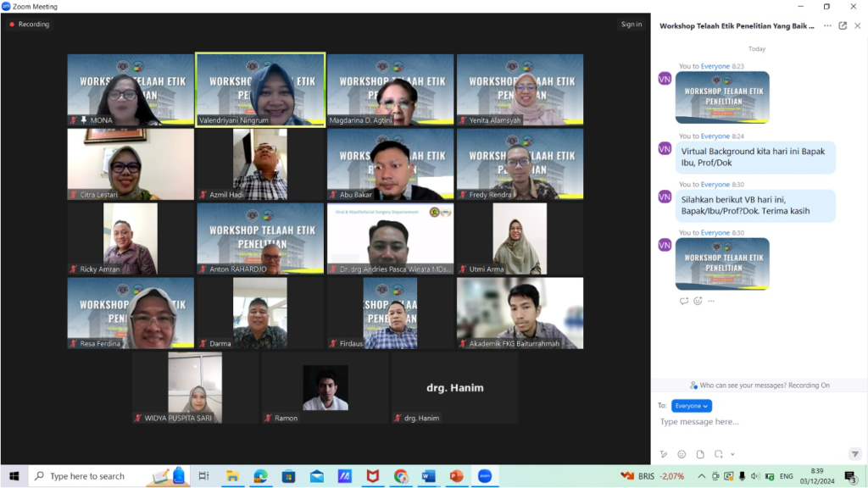Open more options ellipsis in chat header
868x488 pixels.
click(827, 25)
